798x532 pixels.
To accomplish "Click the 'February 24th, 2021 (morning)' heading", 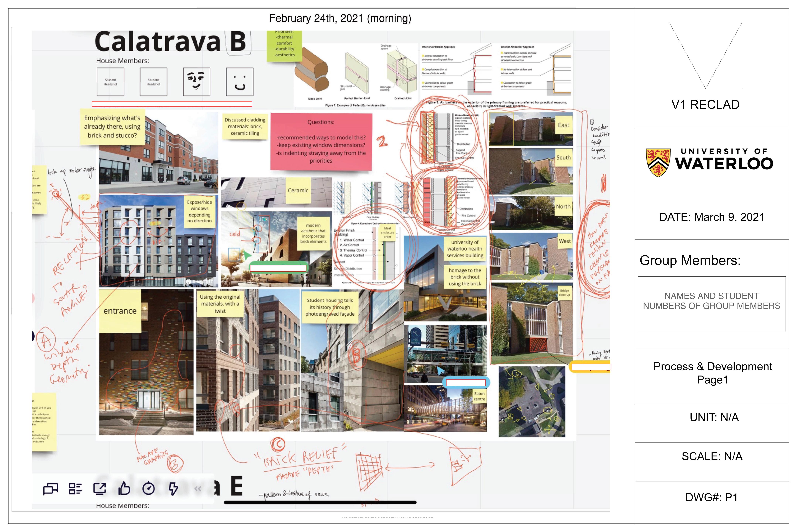I will pyautogui.click(x=340, y=18).
